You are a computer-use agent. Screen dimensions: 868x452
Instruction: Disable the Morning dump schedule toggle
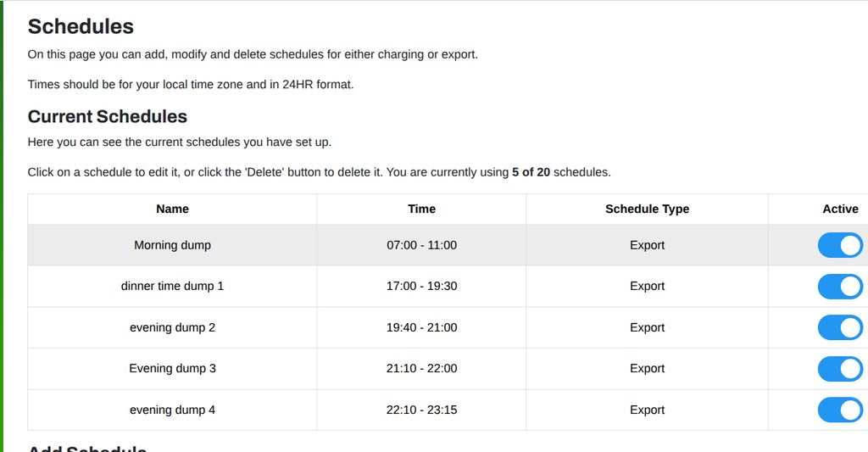tap(840, 245)
